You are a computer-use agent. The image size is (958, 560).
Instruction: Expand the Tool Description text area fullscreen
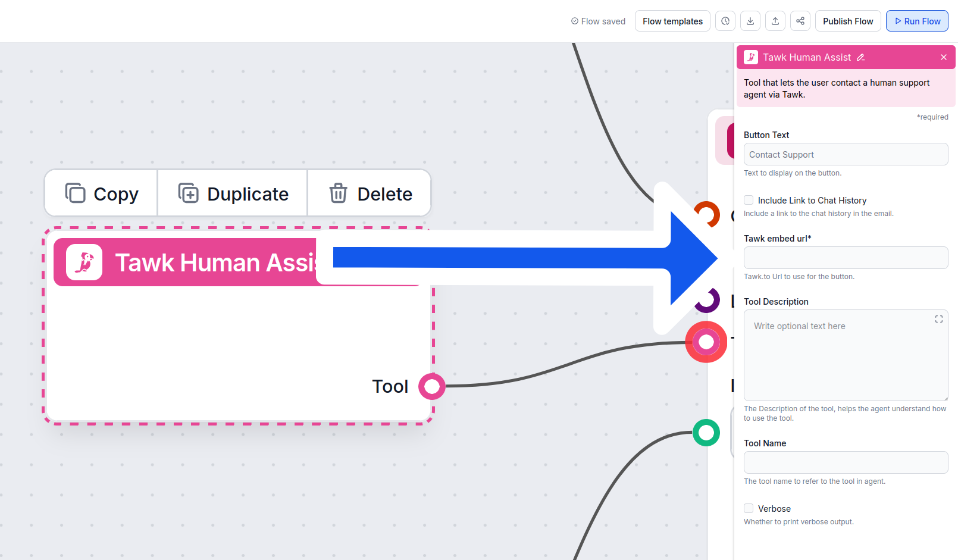pos(938,319)
